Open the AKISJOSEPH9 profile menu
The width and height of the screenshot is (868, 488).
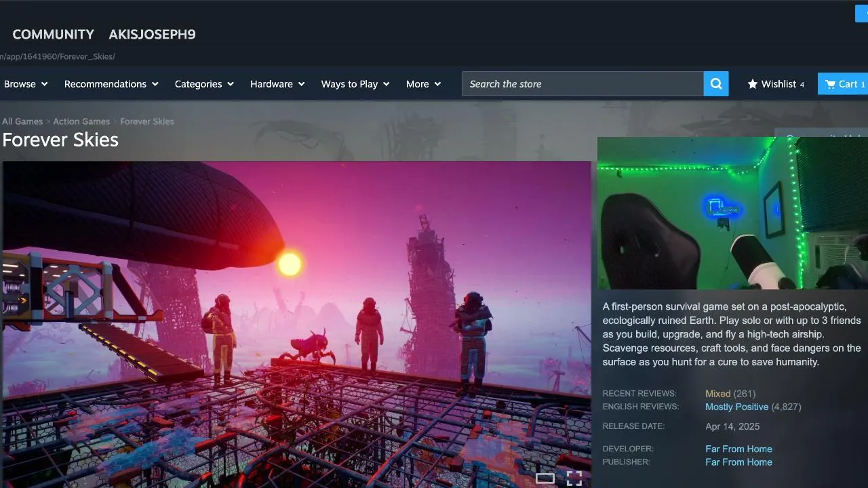tap(152, 35)
